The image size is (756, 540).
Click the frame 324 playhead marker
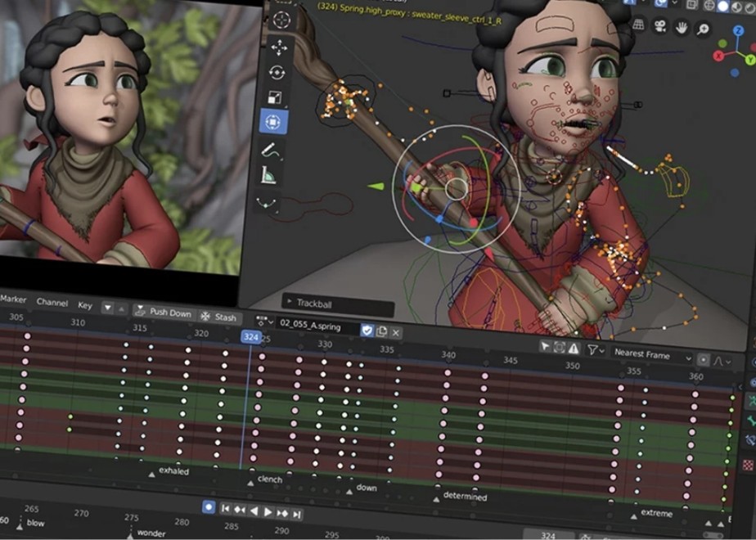(x=250, y=337)
